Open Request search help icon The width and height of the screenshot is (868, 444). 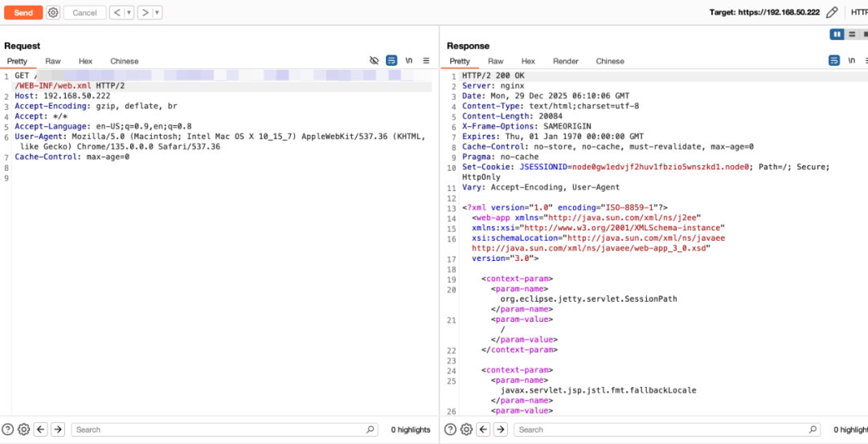pyautogui.click(x=8, y=429)
